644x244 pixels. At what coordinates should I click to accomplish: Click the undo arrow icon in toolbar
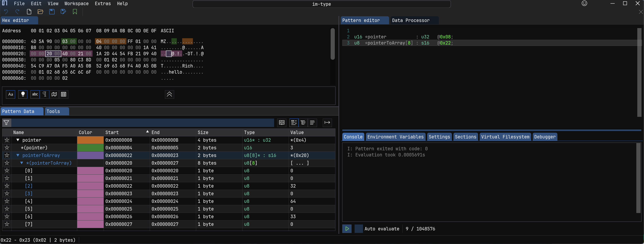click(6, 12)
